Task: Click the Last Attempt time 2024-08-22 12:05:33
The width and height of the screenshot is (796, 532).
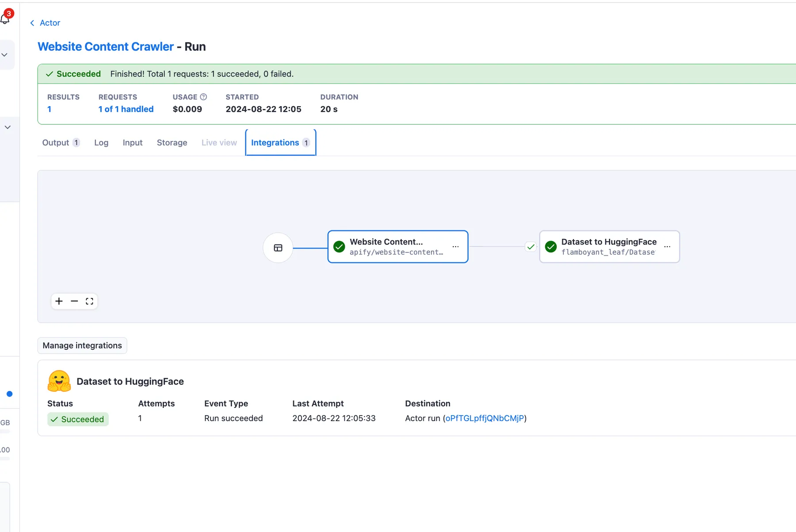Action: (334, 418)
